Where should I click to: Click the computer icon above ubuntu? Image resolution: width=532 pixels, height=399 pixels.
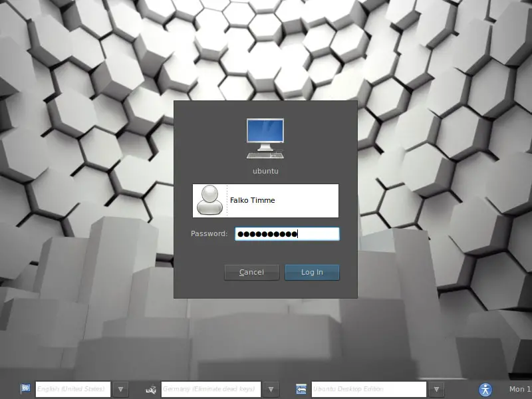click(x=265, y=138)
